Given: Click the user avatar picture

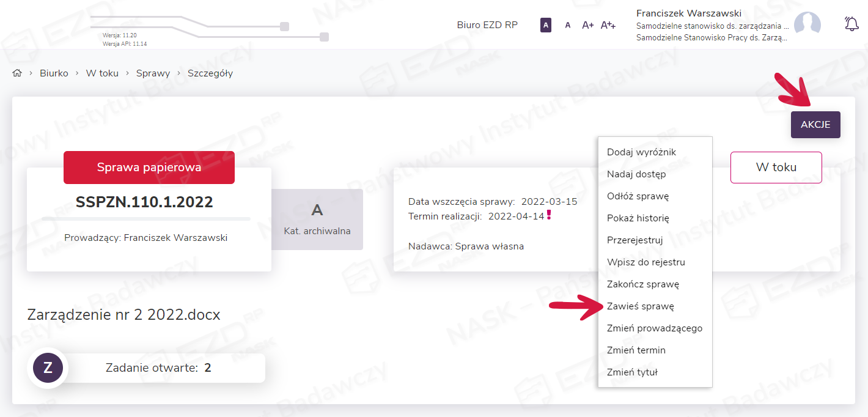Looking at the screenshot, I should pyautogui.click(x=807, y=24).
